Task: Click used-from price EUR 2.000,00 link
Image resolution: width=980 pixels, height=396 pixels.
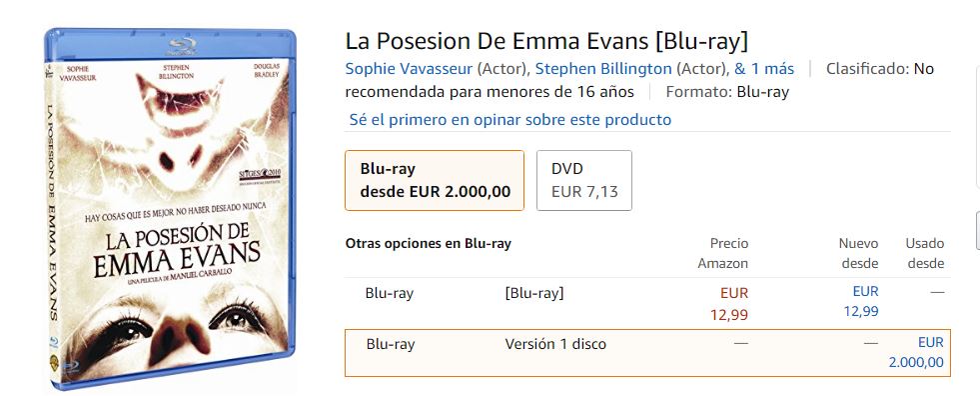Action: coord(916,352)
